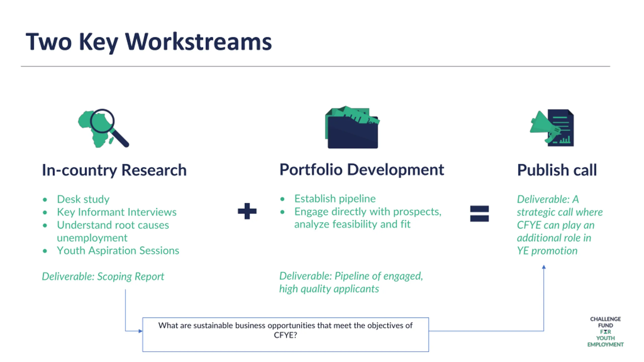Viewport: 644px width, 362px height.
Task: Select the Publish call heading
Action: tap(557, 170)
